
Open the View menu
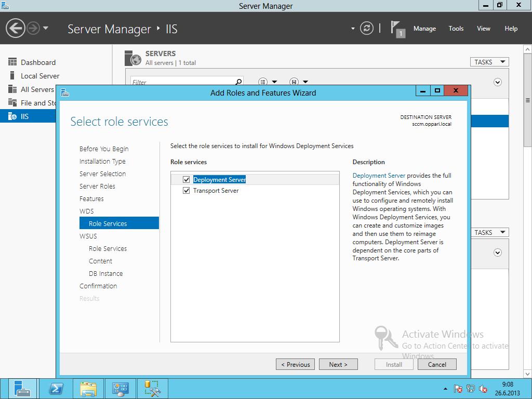coord(484,29)
